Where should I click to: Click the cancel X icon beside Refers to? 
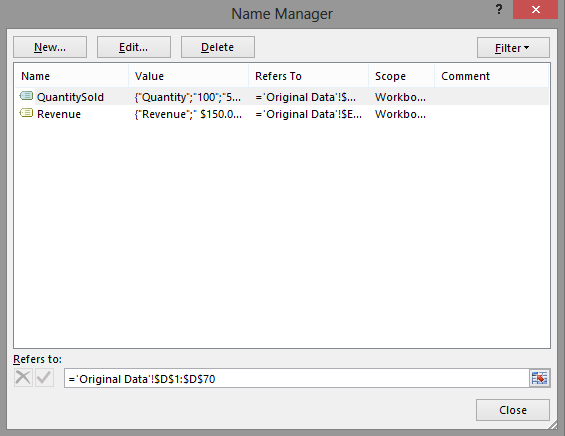pyautogui.click(x=23, y=378)
